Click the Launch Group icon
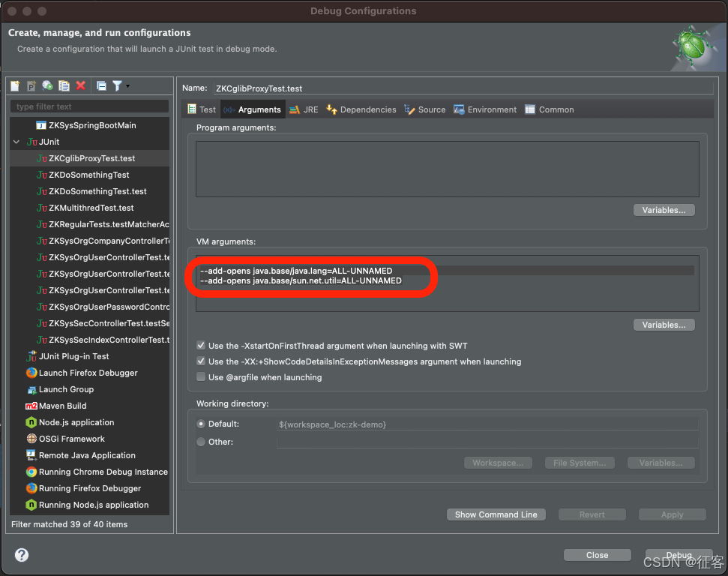Viewport: 728px width, 576px height. [31, 389]
